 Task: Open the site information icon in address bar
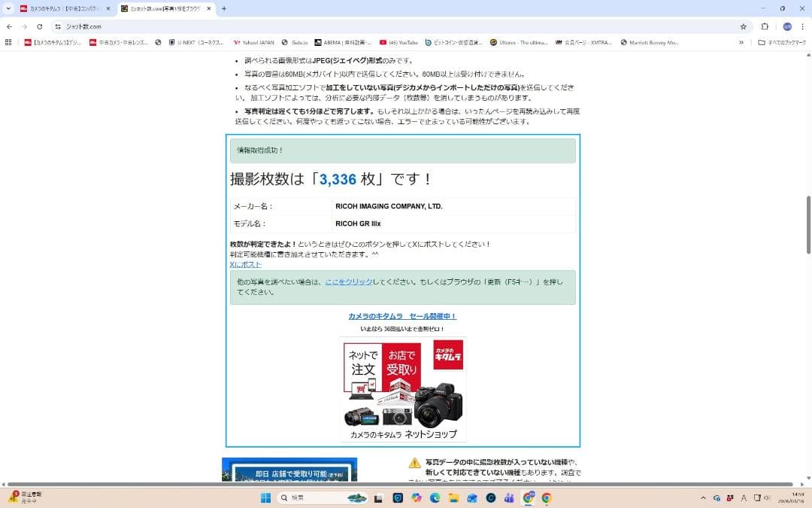click(x=58, y=26)
